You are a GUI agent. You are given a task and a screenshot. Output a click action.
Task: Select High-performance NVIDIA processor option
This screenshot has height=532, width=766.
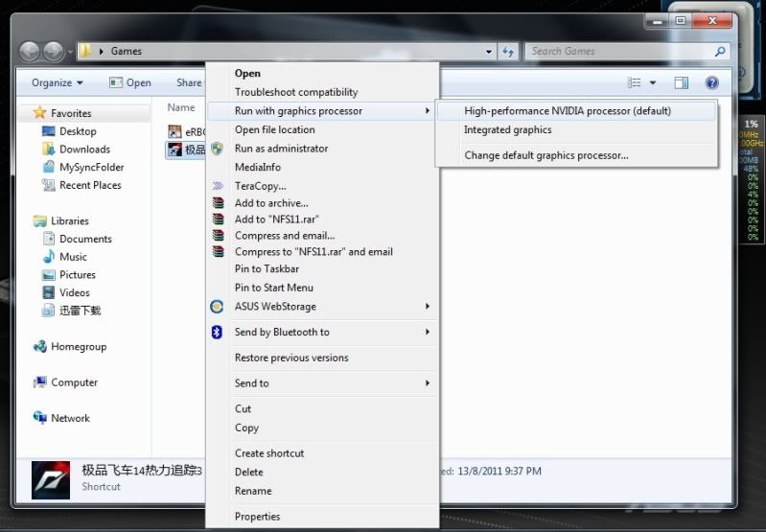pos(568,111)
